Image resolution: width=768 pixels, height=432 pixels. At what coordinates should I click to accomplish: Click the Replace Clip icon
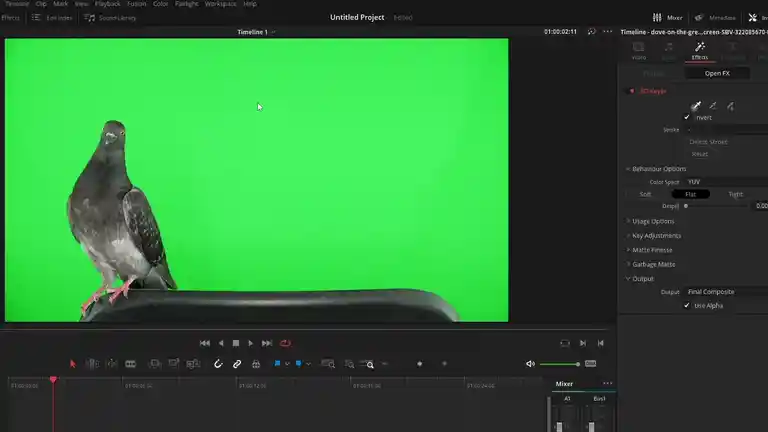(193, 364)
